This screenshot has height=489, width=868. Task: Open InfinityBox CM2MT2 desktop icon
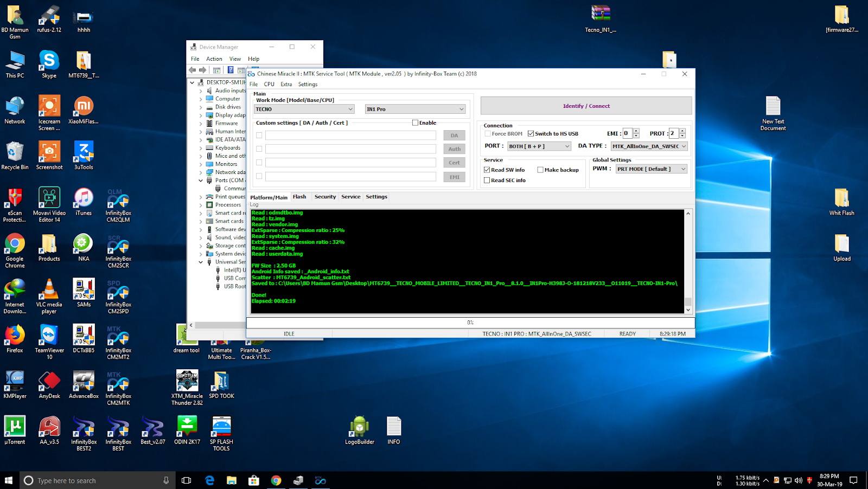tap(118, 343)
